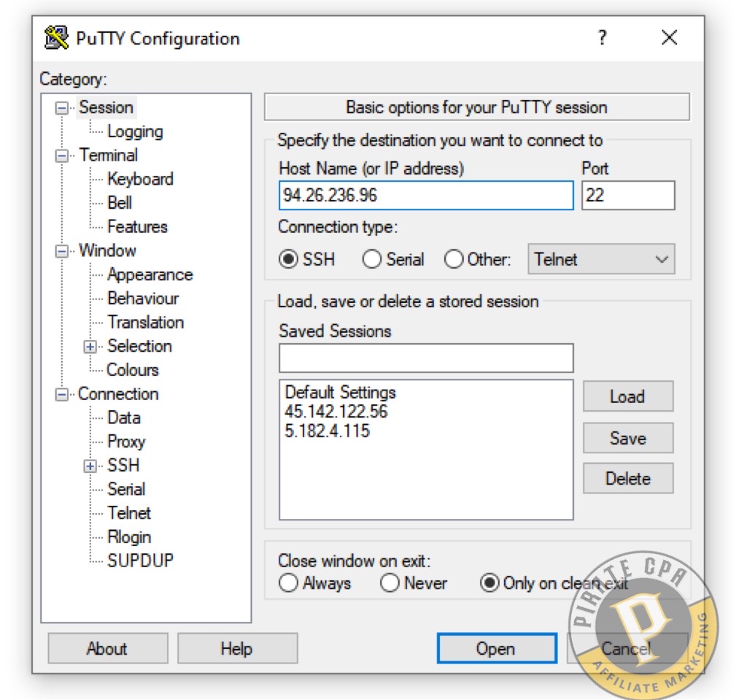Screen dimensions: 747x700
Task: Focus the Host Name input field
Action: click(426, 195)
